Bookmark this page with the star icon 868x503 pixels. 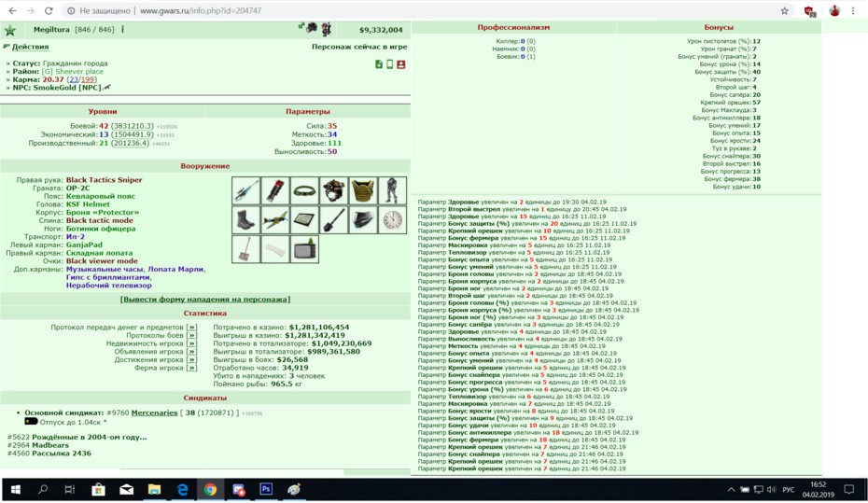click(x=784, y=10)
